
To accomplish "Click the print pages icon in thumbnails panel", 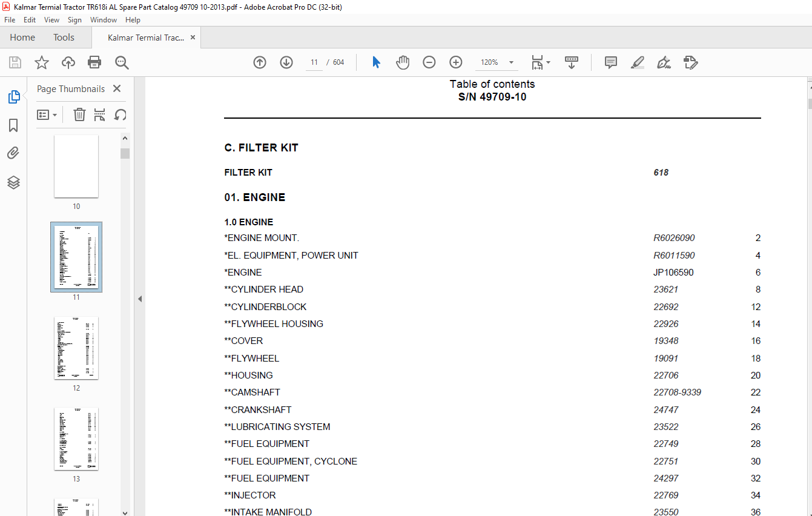I will point(100,114).
